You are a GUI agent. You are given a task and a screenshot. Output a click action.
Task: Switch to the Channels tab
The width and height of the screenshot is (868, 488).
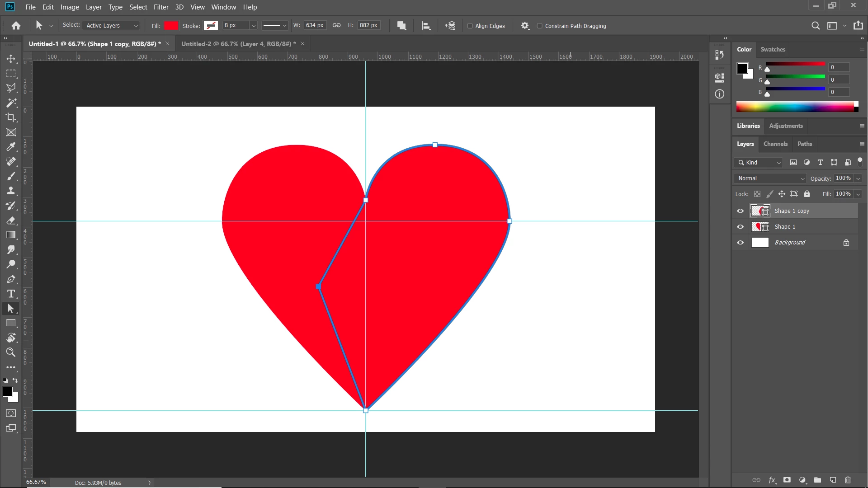click(x=775, y=144)
